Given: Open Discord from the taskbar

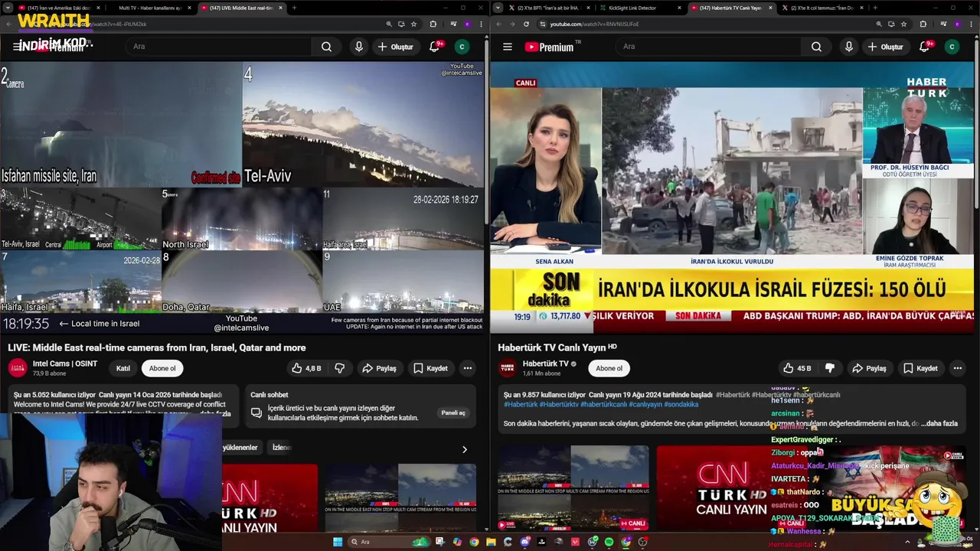Looking at the screenshot, I should coord(524,542).
